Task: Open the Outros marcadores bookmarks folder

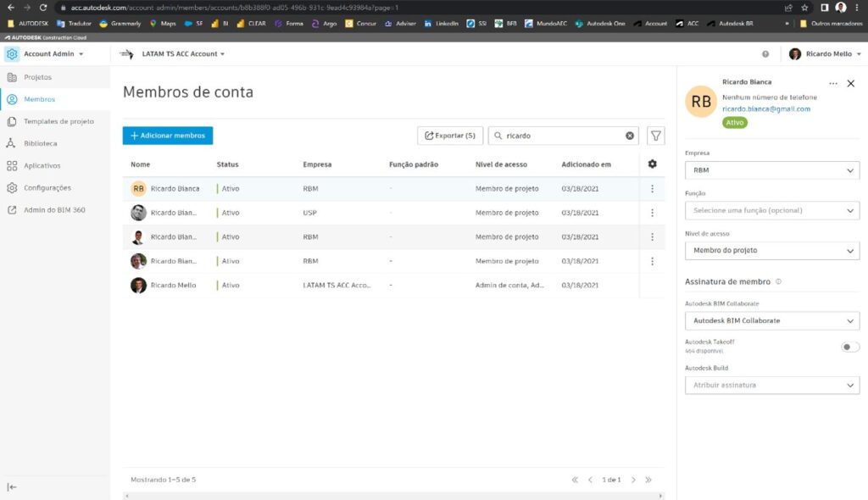Action: coord(831,24)
